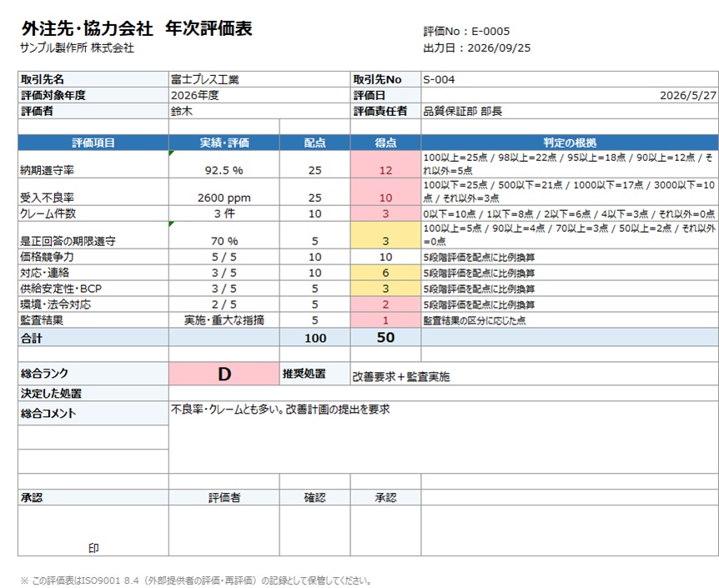Select the 評価対象年度 label cell
Screen dimensions: 719x588
click(x=93, y=95)
